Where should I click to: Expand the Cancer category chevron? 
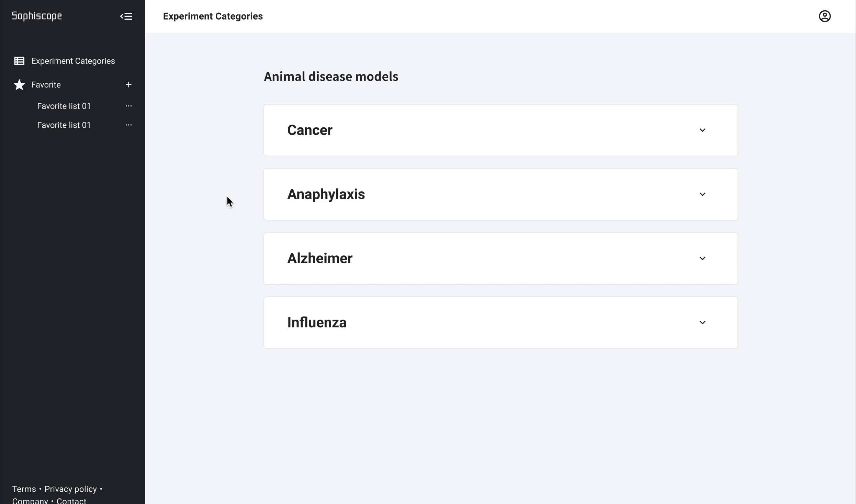[702, 130]
